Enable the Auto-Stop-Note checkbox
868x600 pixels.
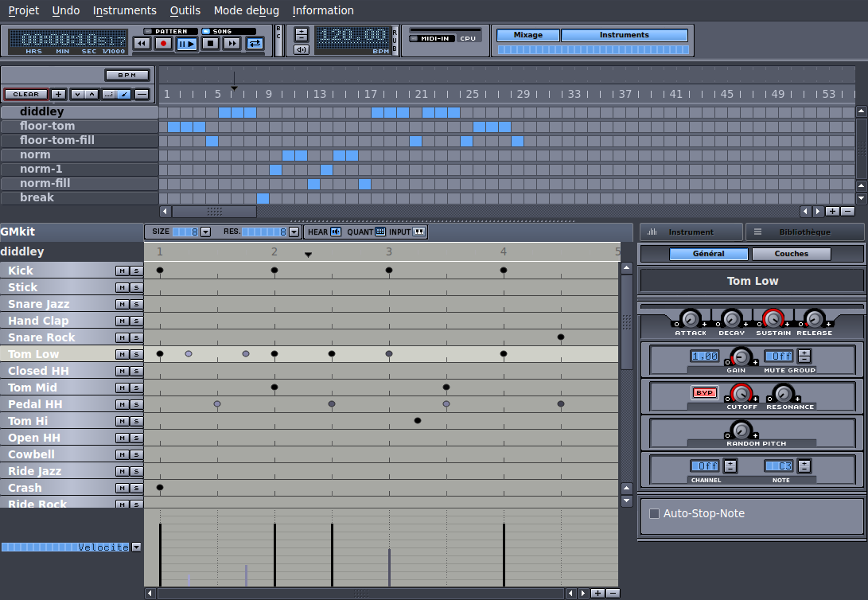click(x=655, y=514)
